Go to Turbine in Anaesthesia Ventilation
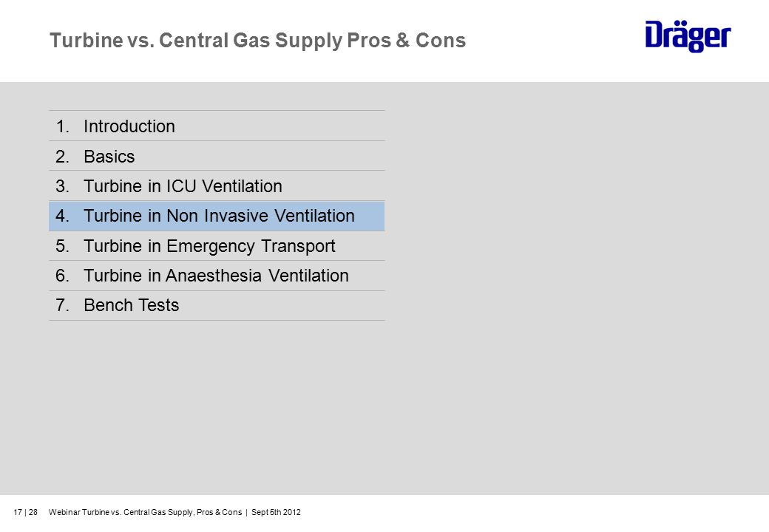 217,276
